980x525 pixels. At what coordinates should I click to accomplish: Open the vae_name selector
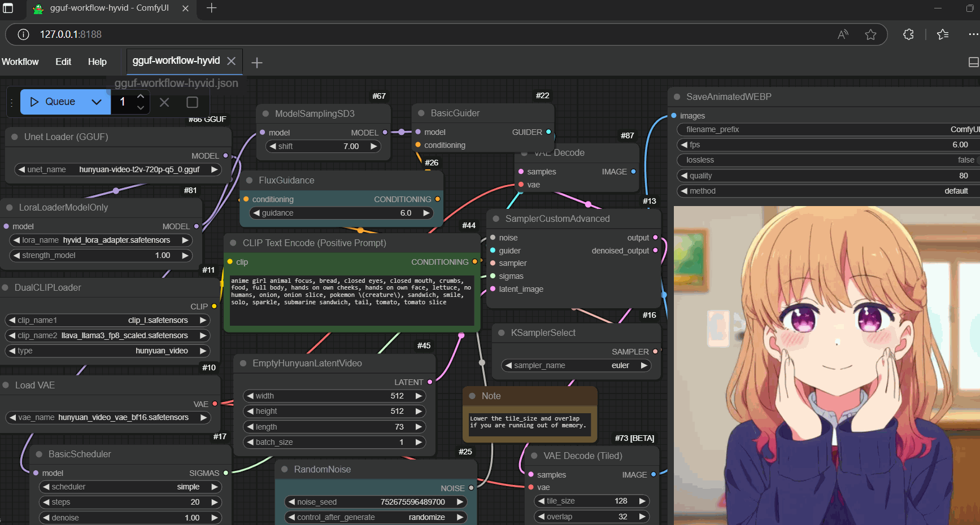(107, 417)
